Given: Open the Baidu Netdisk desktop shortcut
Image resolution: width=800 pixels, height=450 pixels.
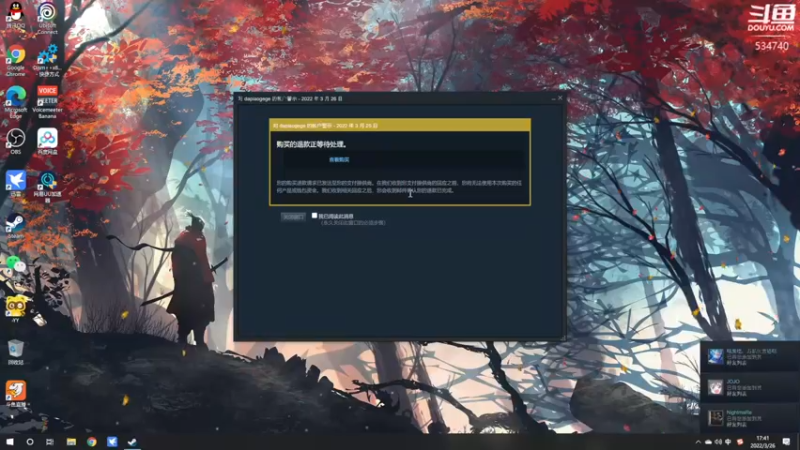Looking at the screenshot, I should (47, 141).
